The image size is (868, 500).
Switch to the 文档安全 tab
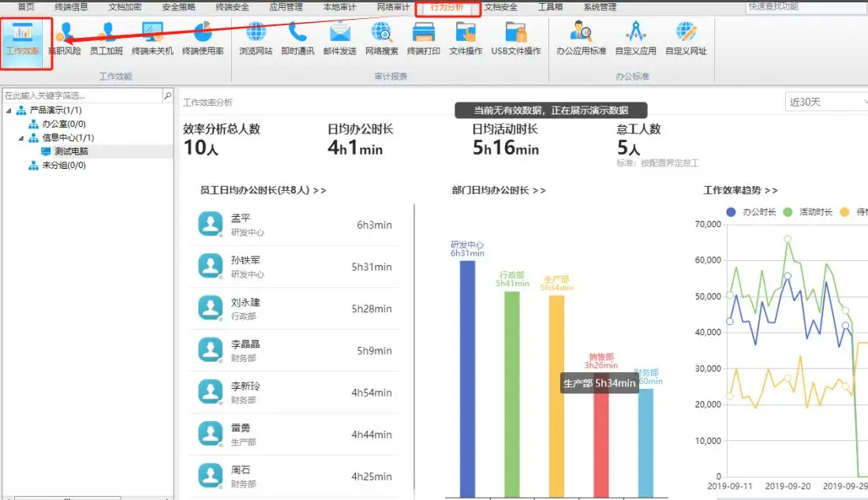point(501,7)
